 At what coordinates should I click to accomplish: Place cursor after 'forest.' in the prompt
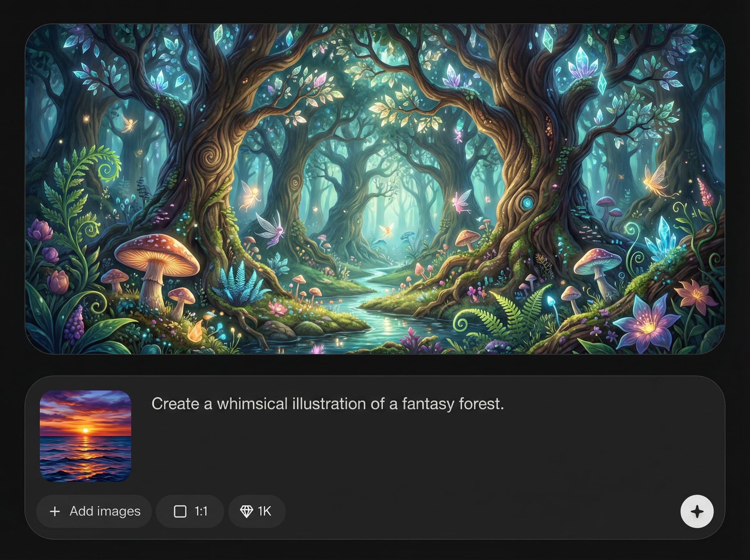(505, 404)
